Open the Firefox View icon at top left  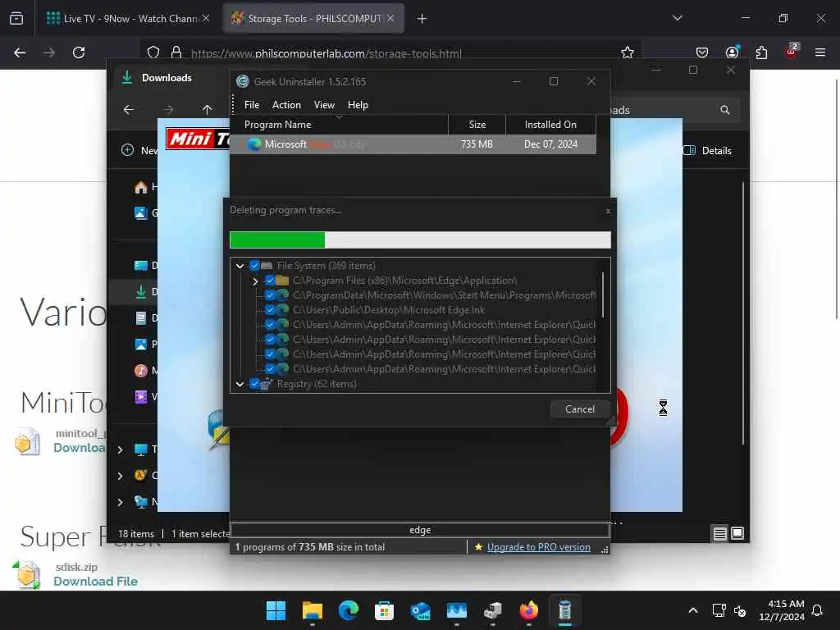pos(16,19)
